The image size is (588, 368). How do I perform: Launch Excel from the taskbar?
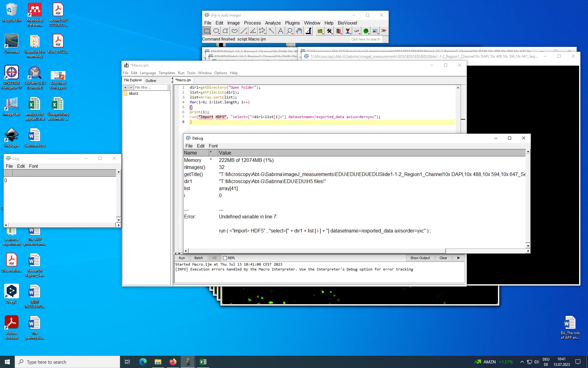(x=202, y=362)
